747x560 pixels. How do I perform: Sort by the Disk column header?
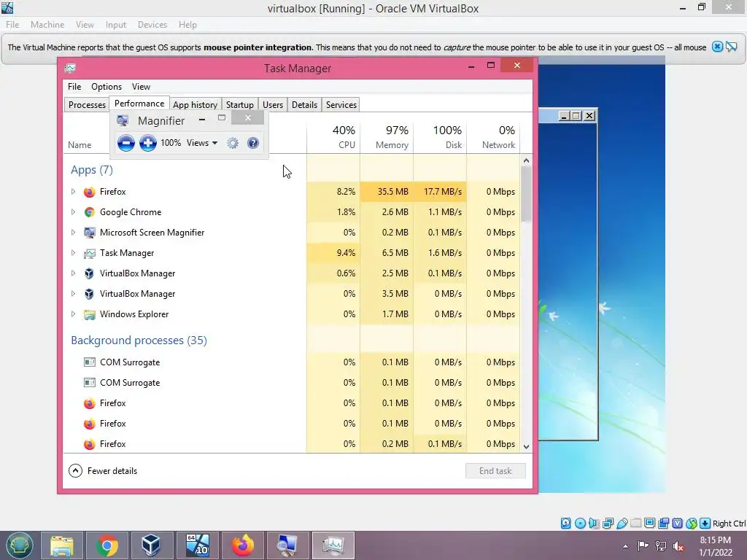tap(440, 136)
